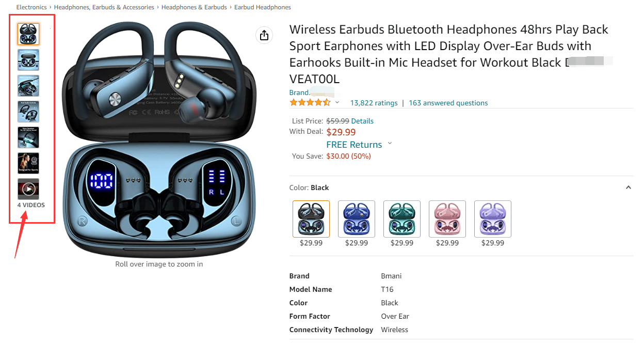The width and height of the screenshot is (644, 344).
Task: Open the 13,822 ratings link
Action: tap(374, 103)
